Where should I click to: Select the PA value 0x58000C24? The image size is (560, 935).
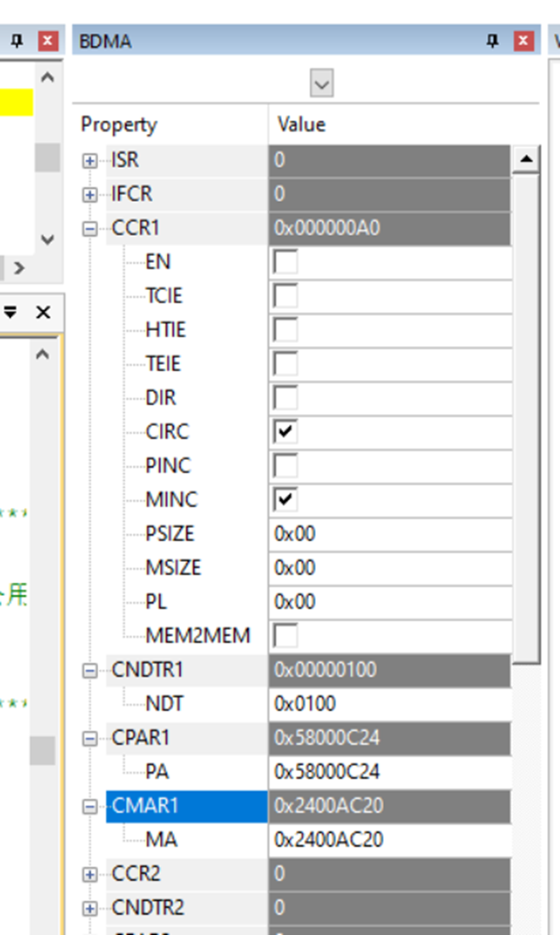click(x=390, y=771)
